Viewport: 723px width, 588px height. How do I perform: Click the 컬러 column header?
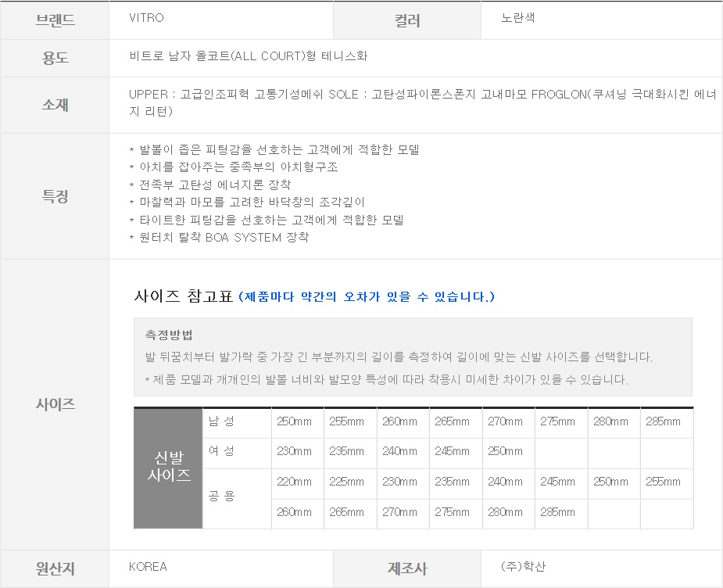click(x=408, y=21)
